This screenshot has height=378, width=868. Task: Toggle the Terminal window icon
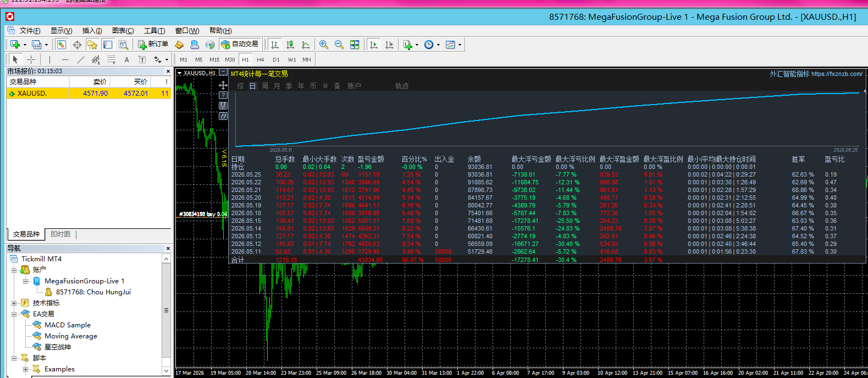108,45
